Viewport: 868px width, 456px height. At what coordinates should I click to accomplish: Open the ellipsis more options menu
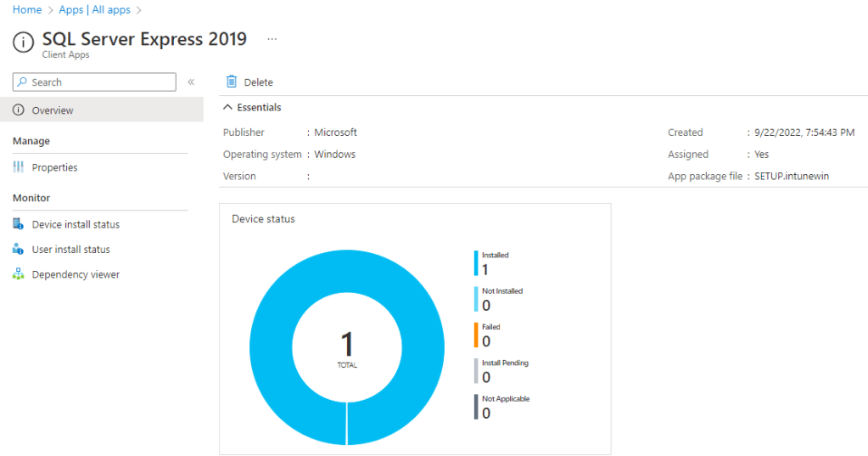[x=272, y=39]
